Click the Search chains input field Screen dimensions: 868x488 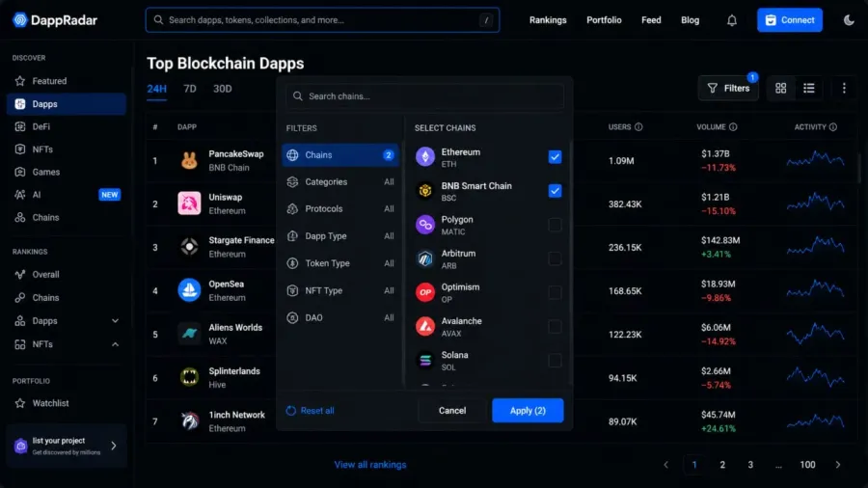(x=424, y=96)
